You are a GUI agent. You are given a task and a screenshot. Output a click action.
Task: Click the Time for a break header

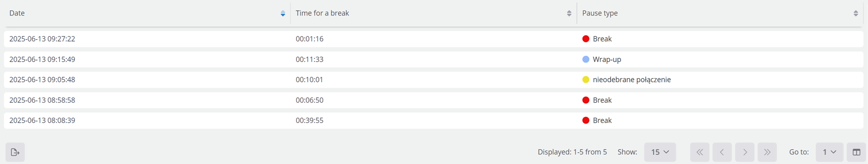[x=322, y=13]
